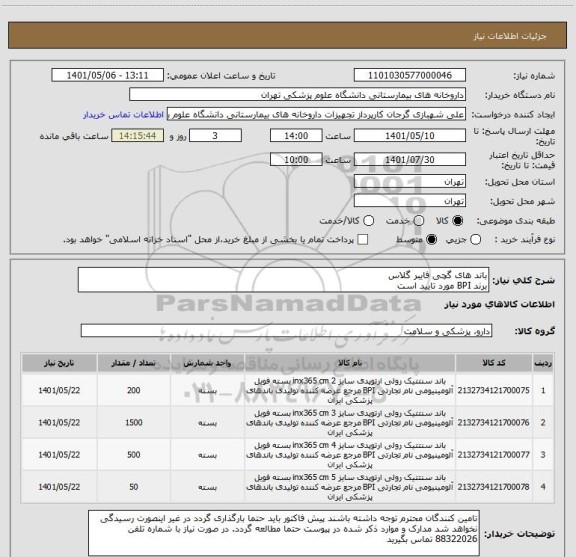Click the response deadline date 1401/05/10

tap(410, 136)
